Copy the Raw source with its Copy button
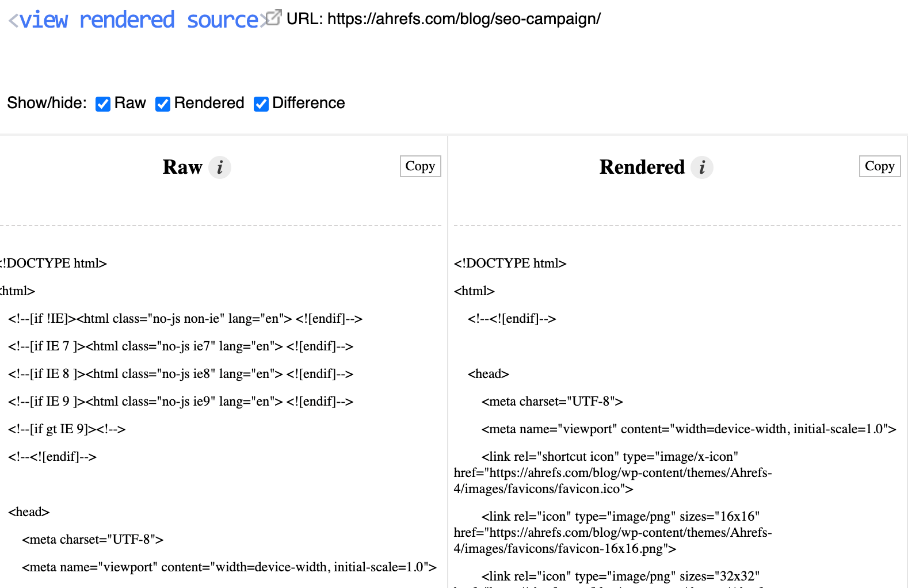The width and height of the screenshot is (908, 588). [x=420, y=166]
